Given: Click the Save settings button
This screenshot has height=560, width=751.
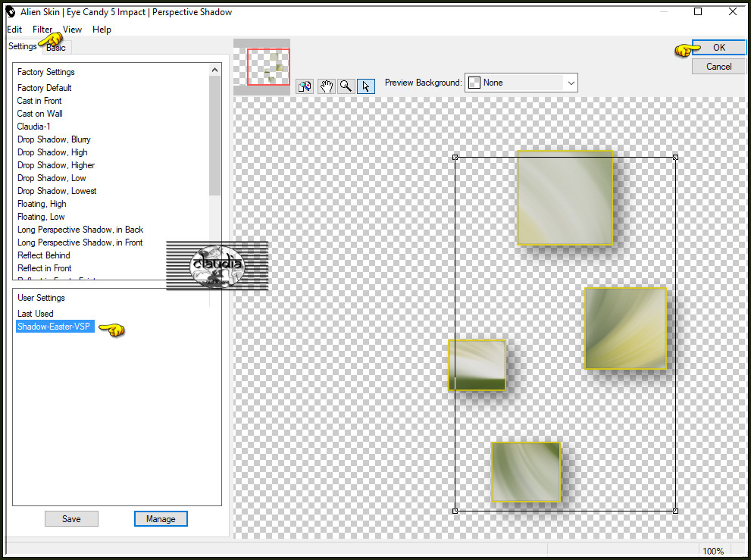Looking at the screenshot, I should click(71, 519).
